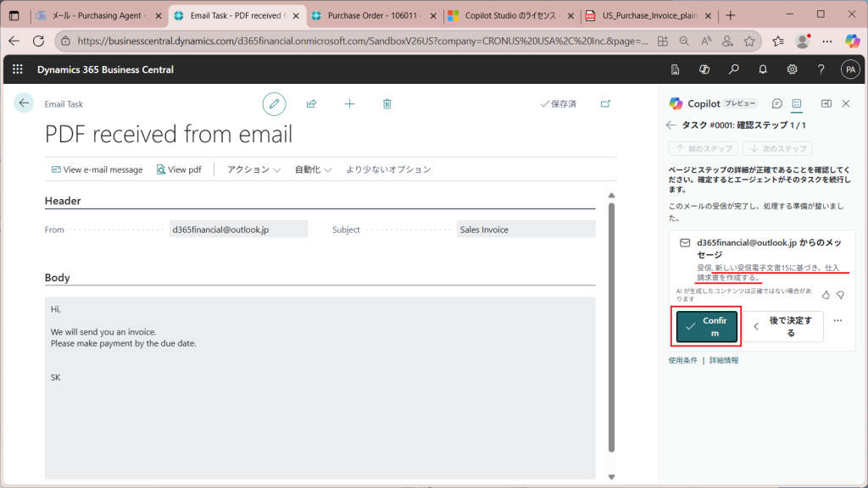Create new record with plus icon
Image resolution: width=868 pixels, height=488 pixels.
(349, 104)
